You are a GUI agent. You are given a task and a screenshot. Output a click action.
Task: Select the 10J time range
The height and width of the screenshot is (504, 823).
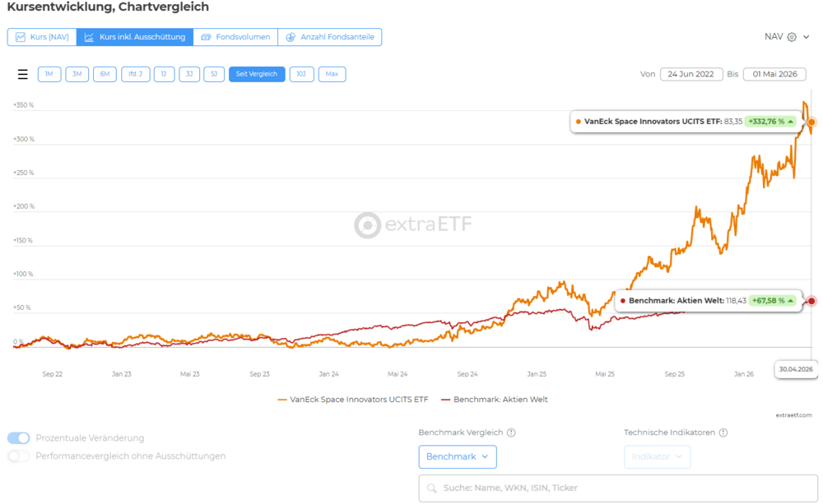coord(301,74)
